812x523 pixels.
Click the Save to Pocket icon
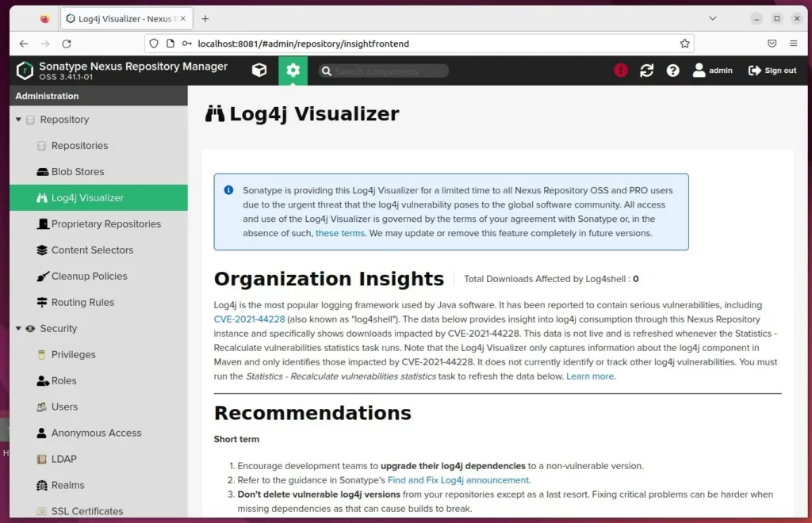click(x=772, y=44)
